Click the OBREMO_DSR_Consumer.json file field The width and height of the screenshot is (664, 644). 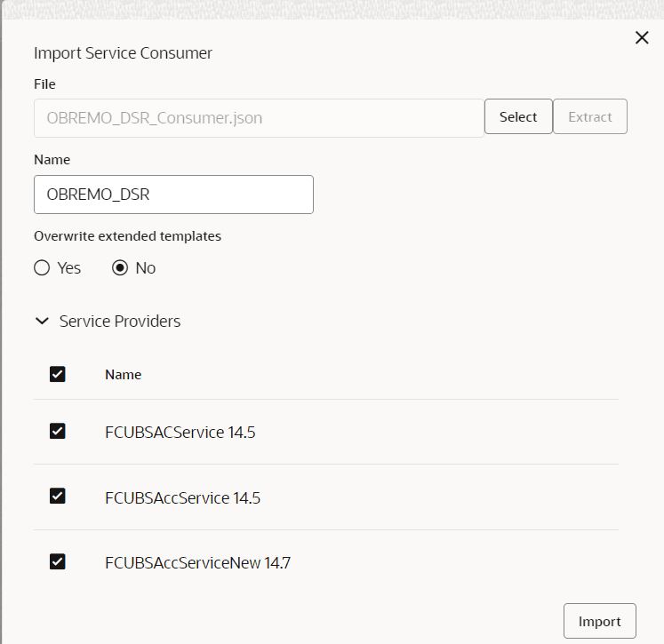point(258,117)
